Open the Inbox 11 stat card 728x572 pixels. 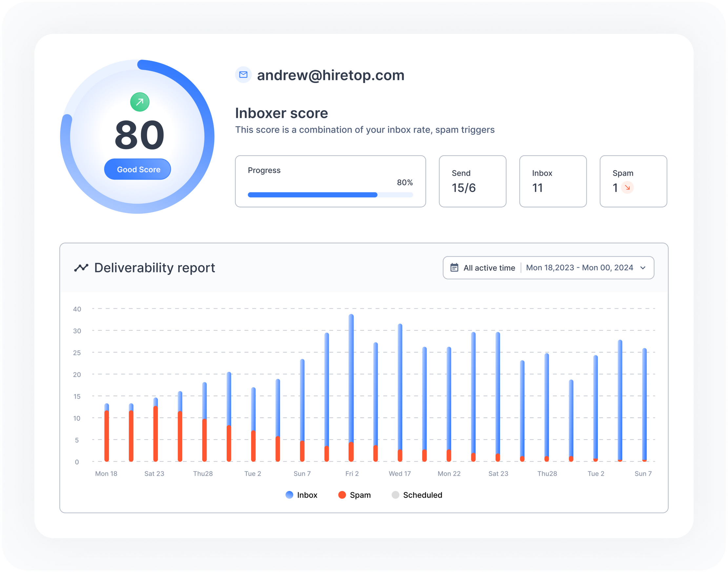[553, 181]
